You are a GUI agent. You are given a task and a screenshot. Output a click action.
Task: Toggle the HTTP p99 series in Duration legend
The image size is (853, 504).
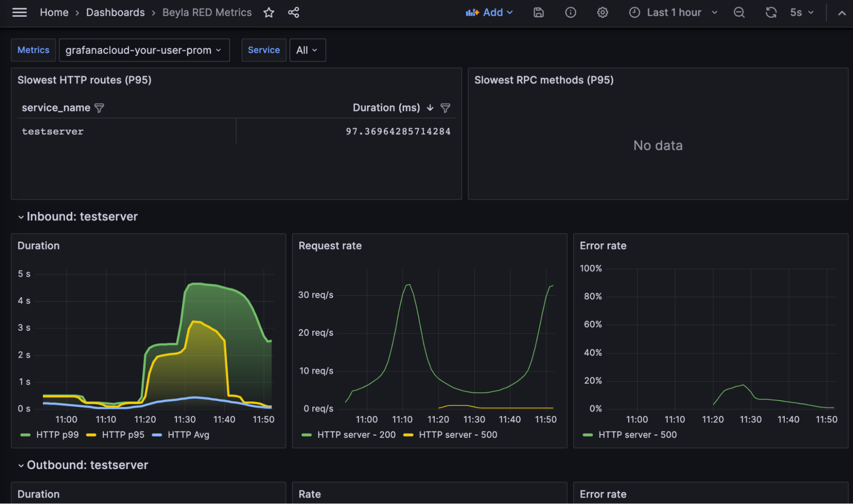(x=57, y=434)
